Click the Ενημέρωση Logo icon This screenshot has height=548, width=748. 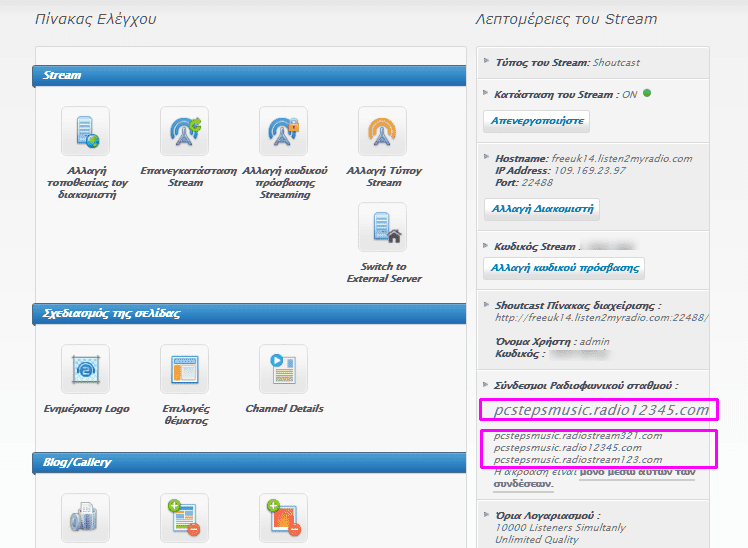(x=86, y=370)
